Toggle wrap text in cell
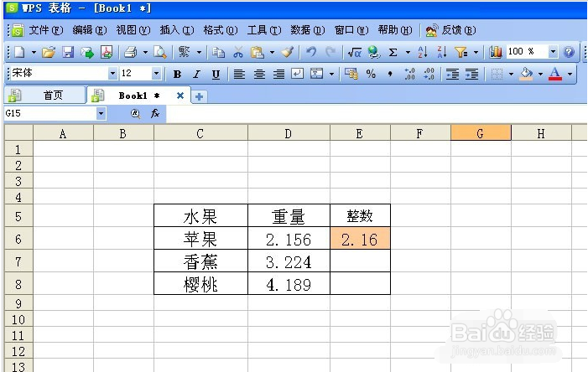Viewport: 588px width, 372px height. click(298, 74)
